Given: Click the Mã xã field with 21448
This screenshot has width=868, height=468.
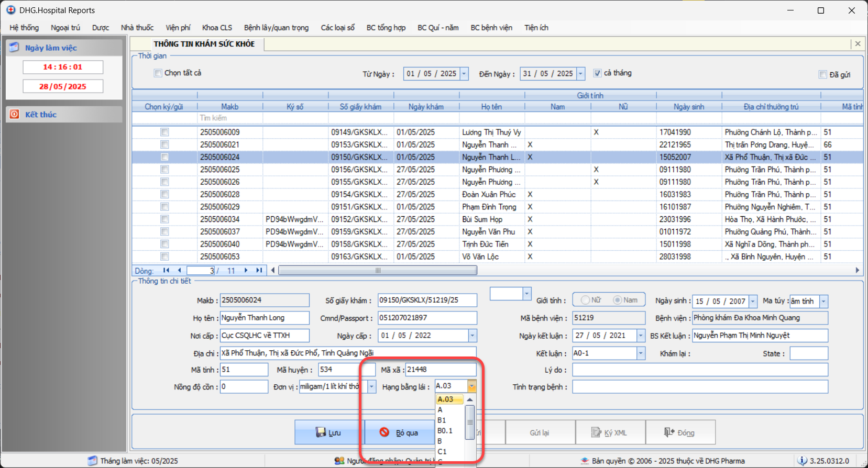Looking at the screenshot, I should [441, 370].
